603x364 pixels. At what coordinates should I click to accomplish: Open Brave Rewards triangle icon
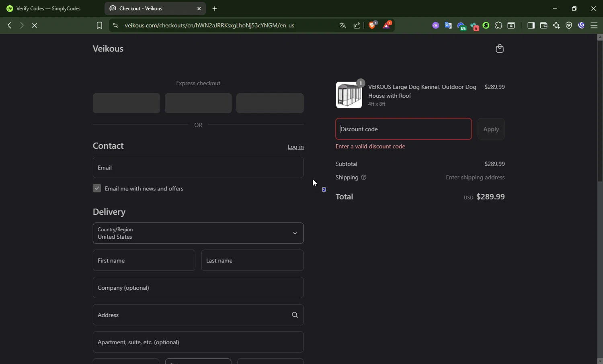coord(387,25)
